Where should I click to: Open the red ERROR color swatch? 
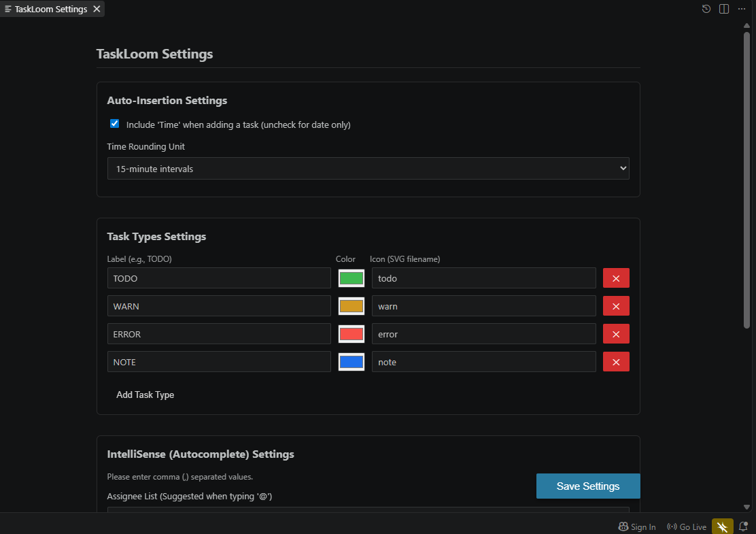click(351, 334)
